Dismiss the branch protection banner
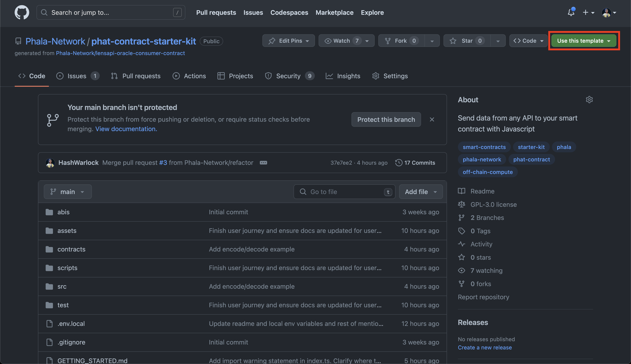Viewport: 631px width, 364px height. tap(432, 119)
